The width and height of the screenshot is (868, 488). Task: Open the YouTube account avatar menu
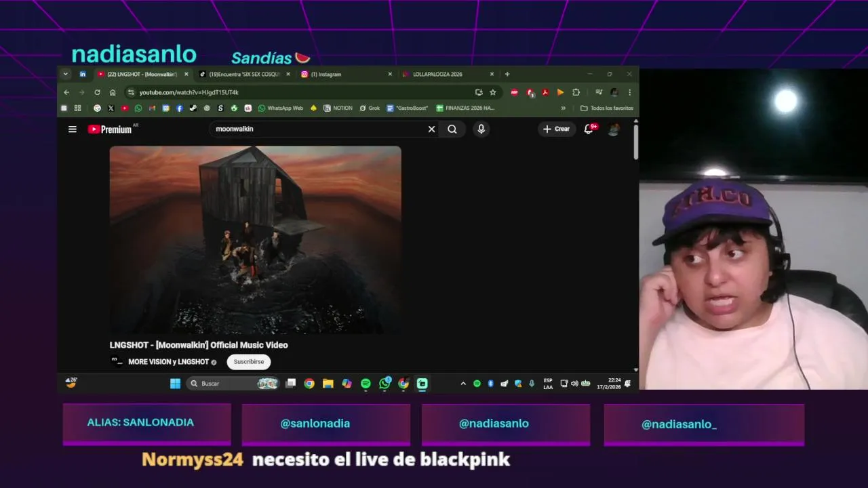[614, 129]
